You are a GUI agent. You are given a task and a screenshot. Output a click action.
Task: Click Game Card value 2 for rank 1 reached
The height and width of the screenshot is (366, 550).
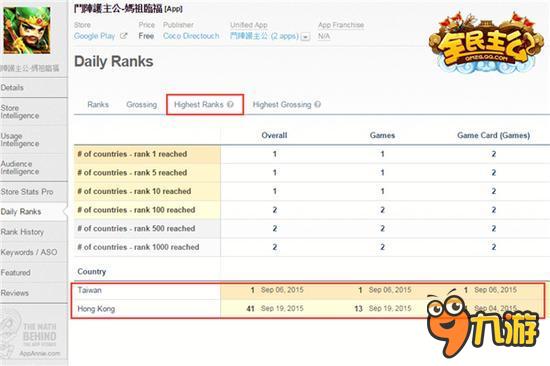494,154
